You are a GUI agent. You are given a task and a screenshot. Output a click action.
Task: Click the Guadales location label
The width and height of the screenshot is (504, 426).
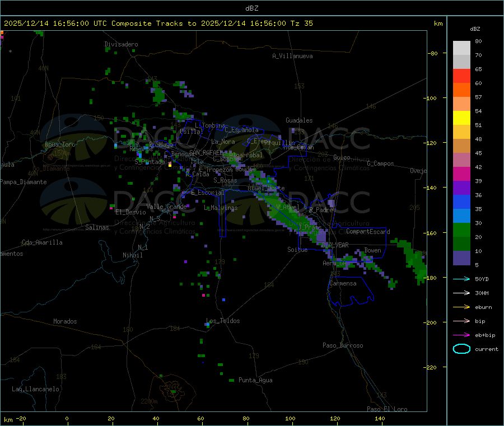coord(299,120)
